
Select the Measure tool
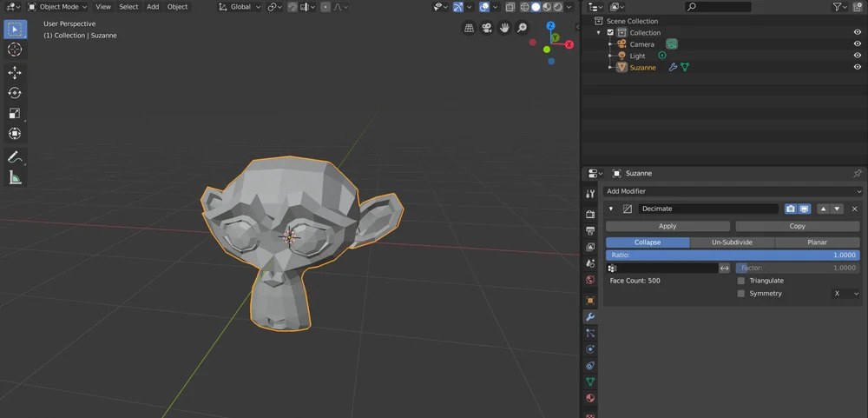[15, 177]
